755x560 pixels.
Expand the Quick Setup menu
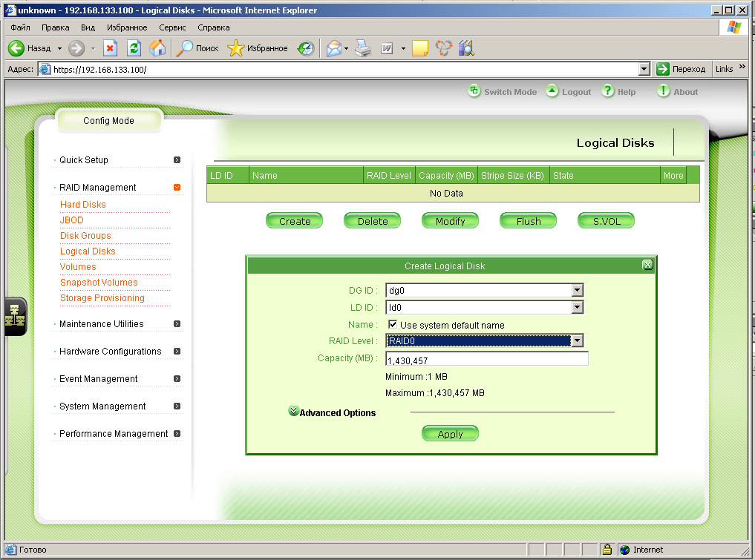[x=177, y=159]
